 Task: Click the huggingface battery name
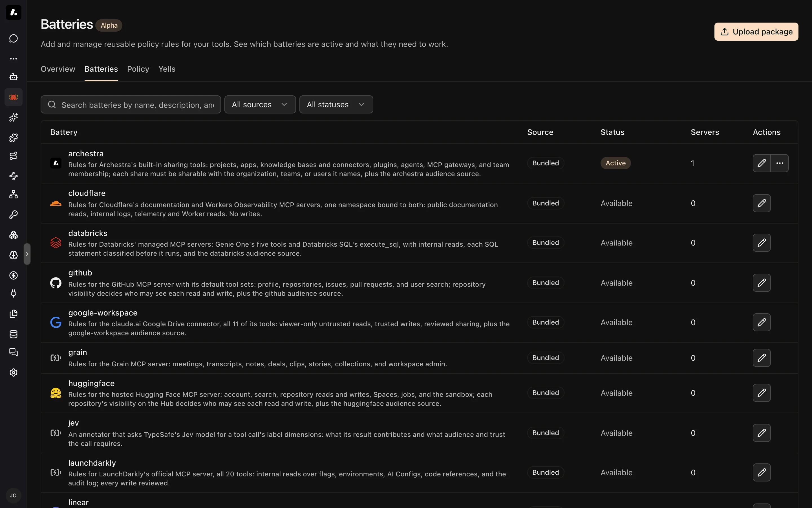click(91, 383)
